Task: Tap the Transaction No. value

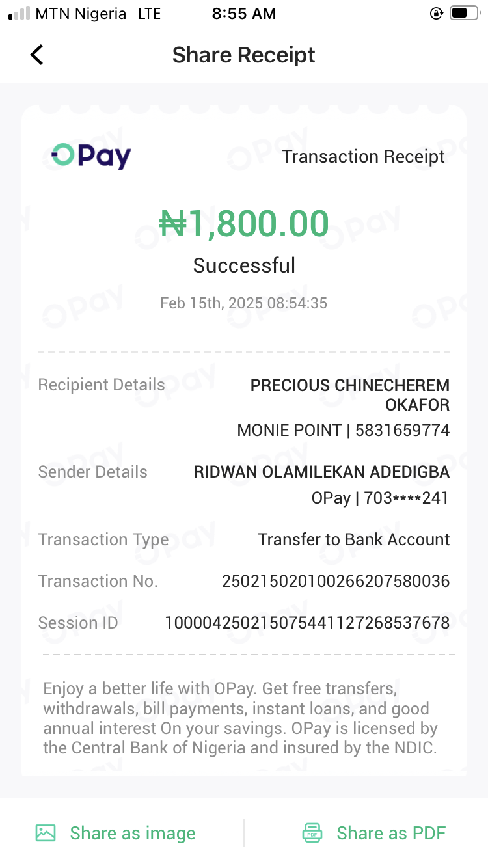Action: pos(336,581)
